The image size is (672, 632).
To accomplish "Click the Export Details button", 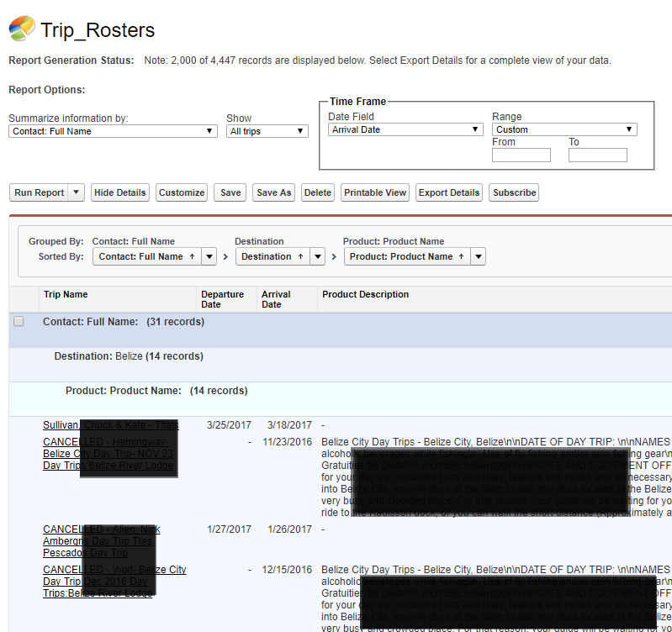I will [449, 192].
